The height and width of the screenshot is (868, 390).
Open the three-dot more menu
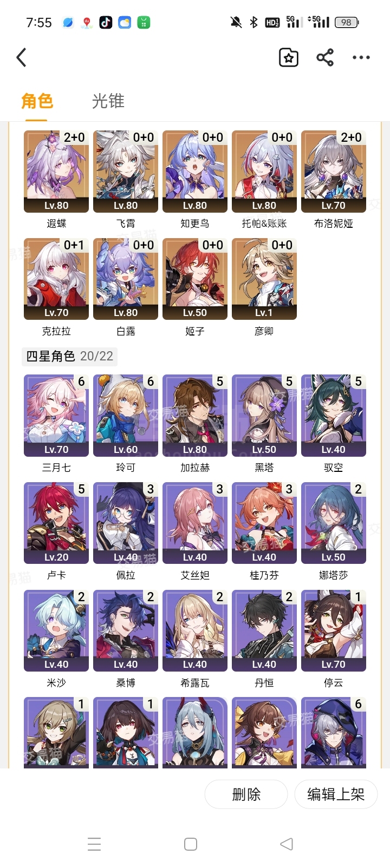(361, 57)
